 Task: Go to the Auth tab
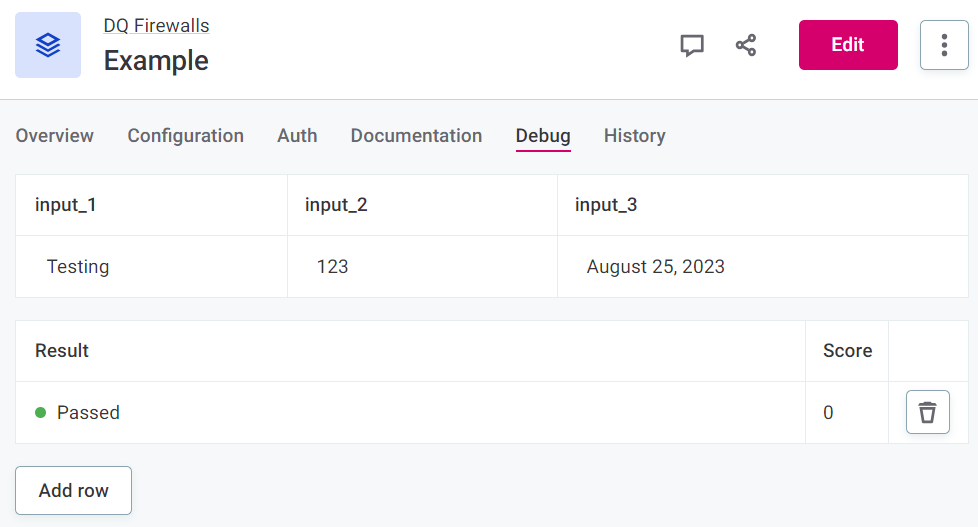[x=297, y=136]
